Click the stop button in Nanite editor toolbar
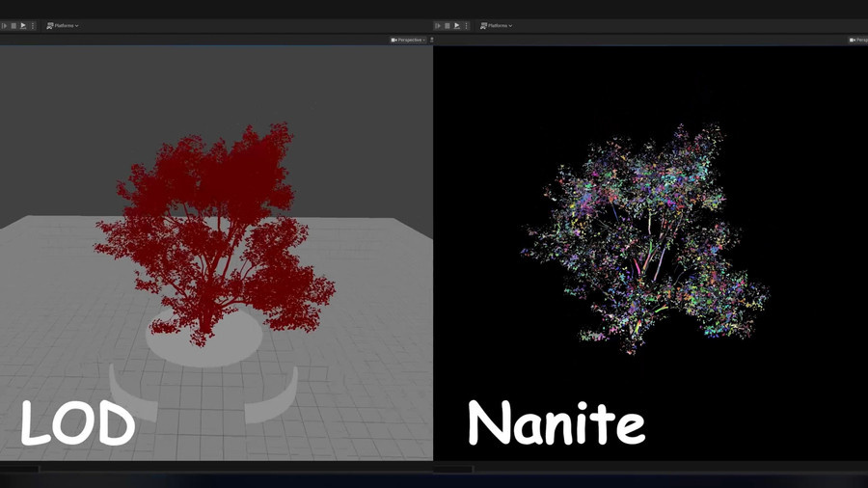Viewport: 868px width, 488px height. pyautogui.click(x=448, y=25)
